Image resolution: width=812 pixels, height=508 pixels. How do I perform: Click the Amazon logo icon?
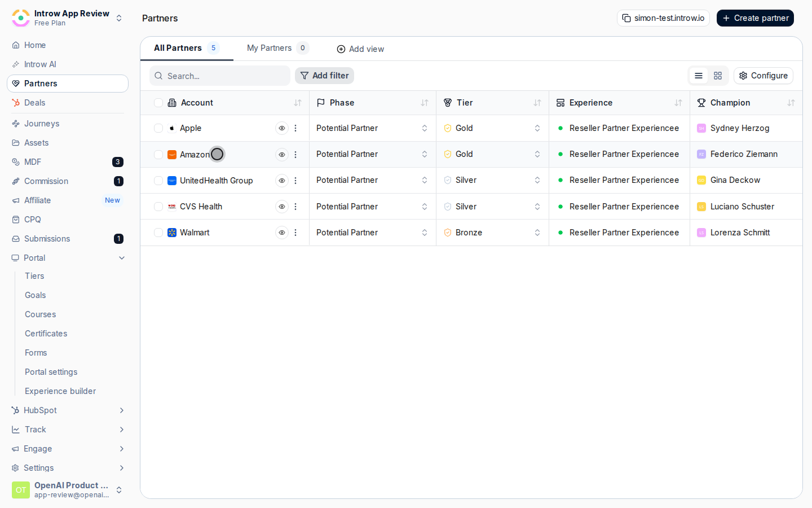172,155
